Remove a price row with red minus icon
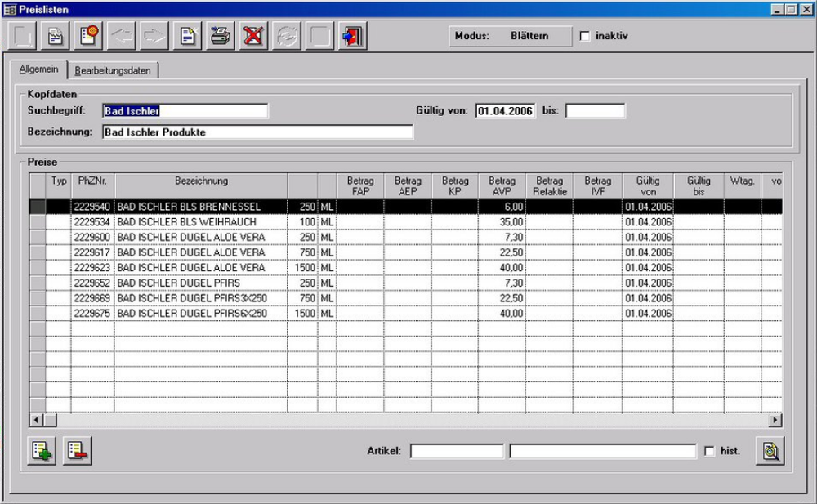The image size is (817, 504). click(x=77, y=451)
